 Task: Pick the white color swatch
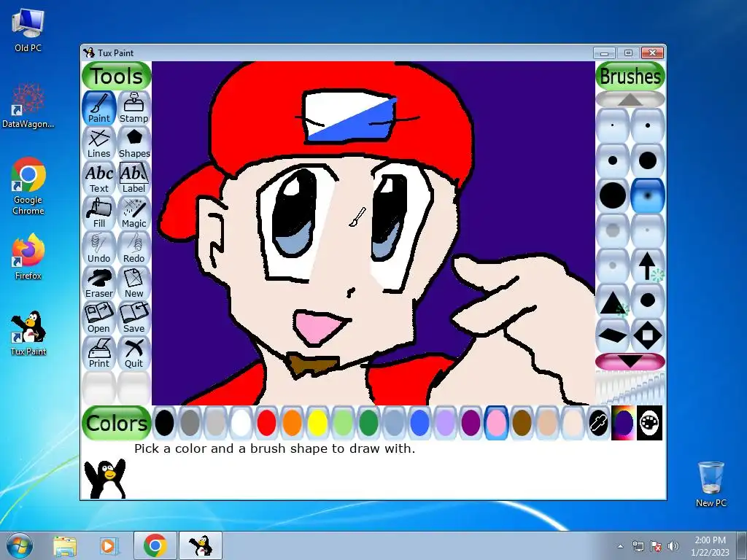[241, 423]
